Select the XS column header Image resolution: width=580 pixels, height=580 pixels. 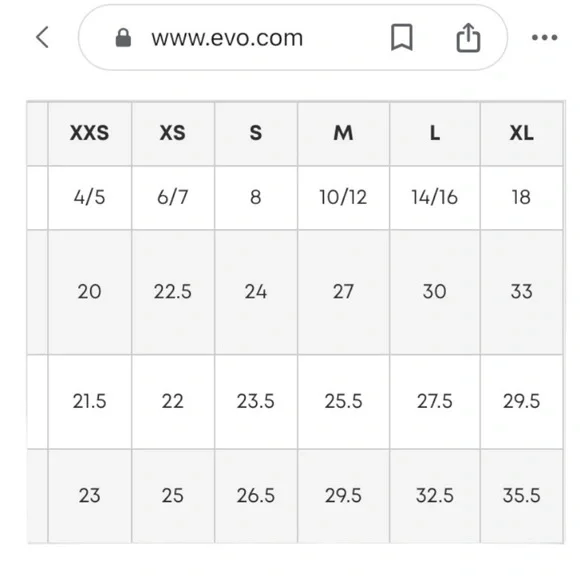[x=173, y=133]
